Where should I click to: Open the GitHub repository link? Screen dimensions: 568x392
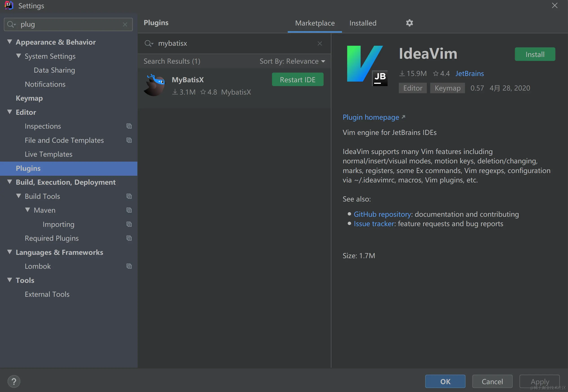[x=382, y=214]
